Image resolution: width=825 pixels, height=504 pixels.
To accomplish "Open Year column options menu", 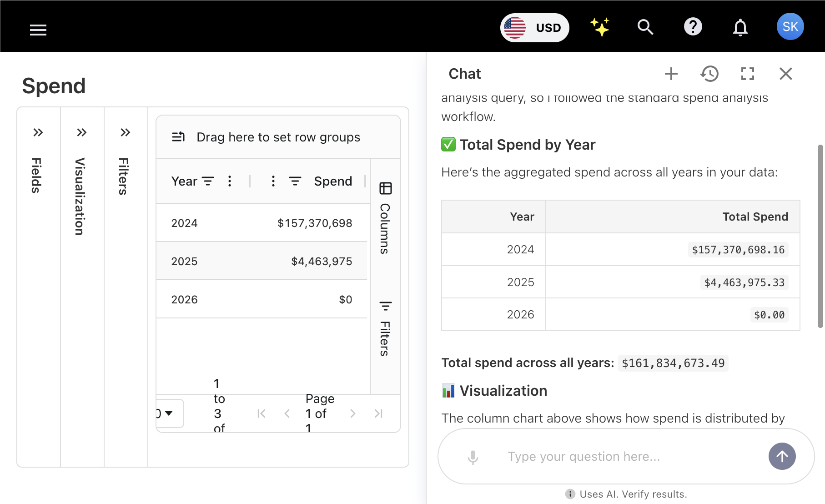I will point(230,181).
